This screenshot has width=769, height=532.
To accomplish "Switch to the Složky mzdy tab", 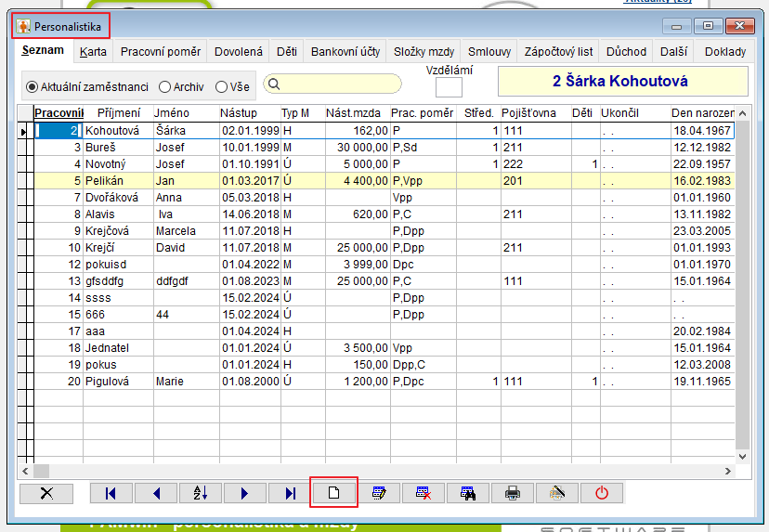I will point(424,51).
